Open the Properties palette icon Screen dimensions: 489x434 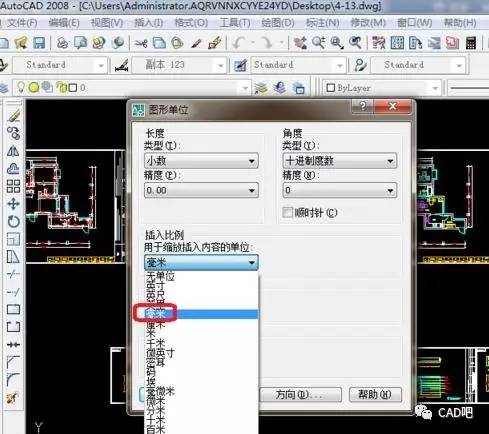tap(379, 43)
